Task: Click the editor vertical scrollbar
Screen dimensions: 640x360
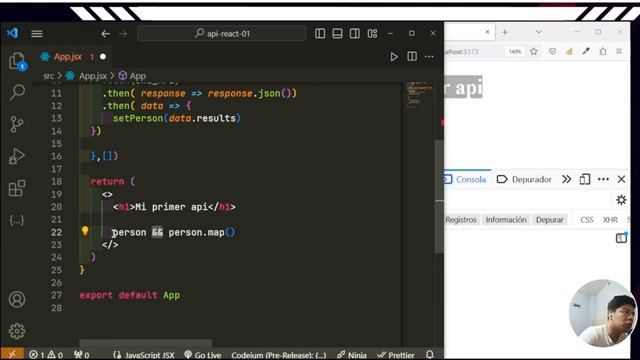Action: pyautogui.click(x=439, y=196)
